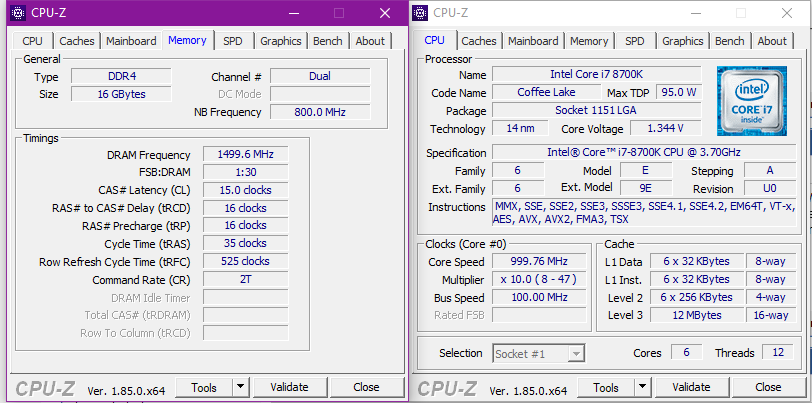This screenshot has height=403, width=812.
Task: Open Graphics tab in right window
Action: coord(683,41)
